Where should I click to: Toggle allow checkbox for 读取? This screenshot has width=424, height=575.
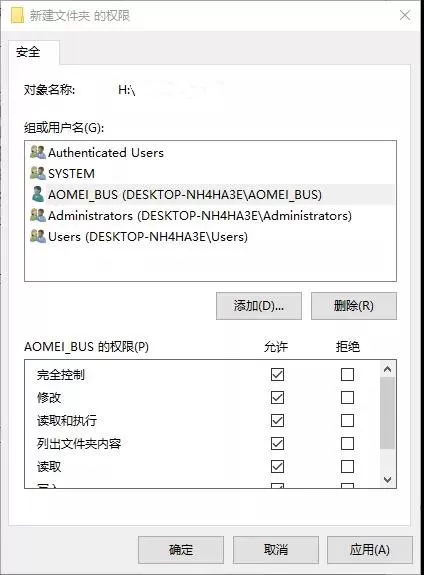277,466
